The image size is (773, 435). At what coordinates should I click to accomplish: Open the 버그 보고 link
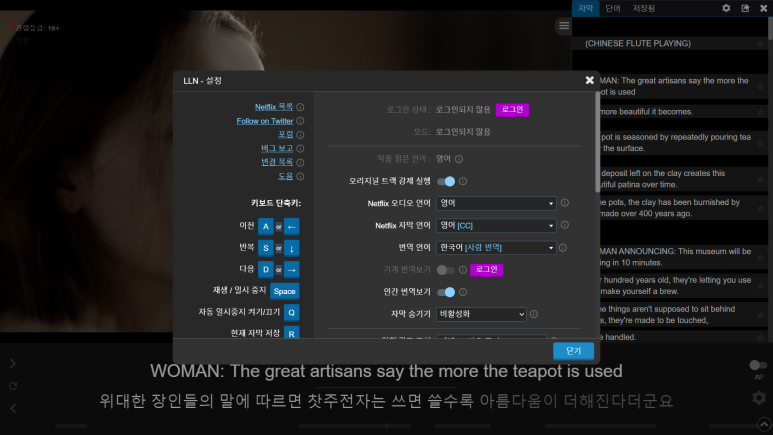click(x=277, y=148)
